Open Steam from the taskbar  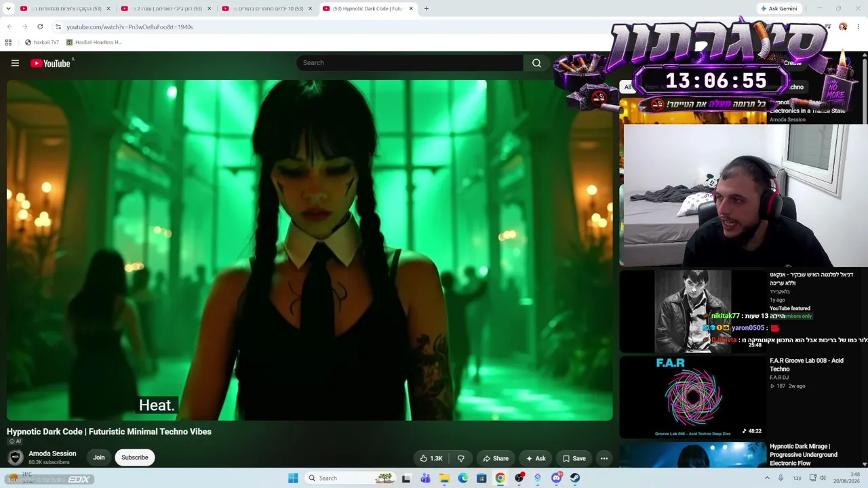click(x=575, y=479)
